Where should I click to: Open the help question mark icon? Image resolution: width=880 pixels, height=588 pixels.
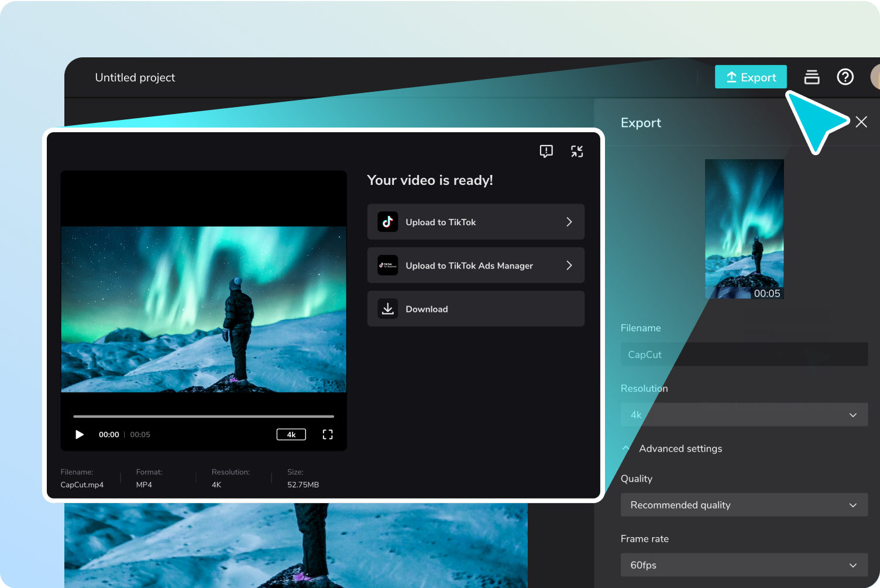coord(845,77)
